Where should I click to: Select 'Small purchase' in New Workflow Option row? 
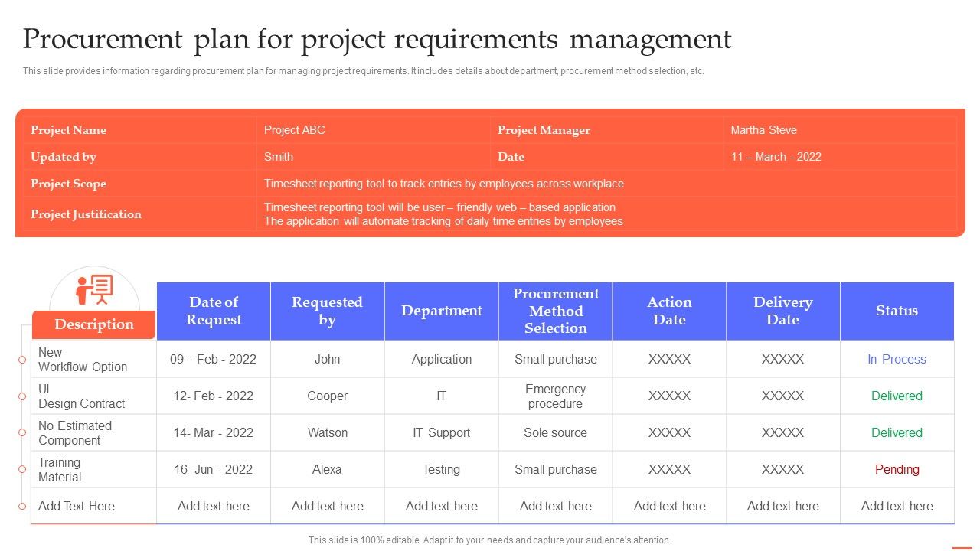coord(556,359)
